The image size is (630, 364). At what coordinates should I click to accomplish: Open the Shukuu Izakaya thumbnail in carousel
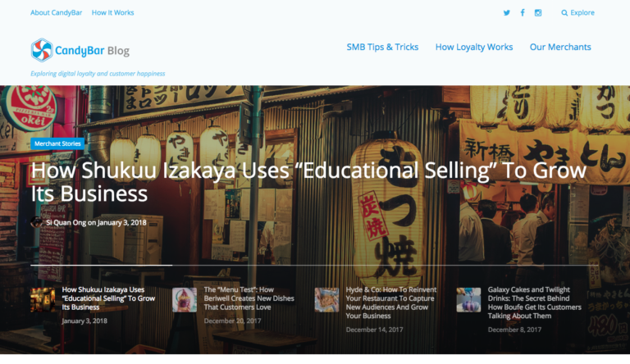click(43, 300)
